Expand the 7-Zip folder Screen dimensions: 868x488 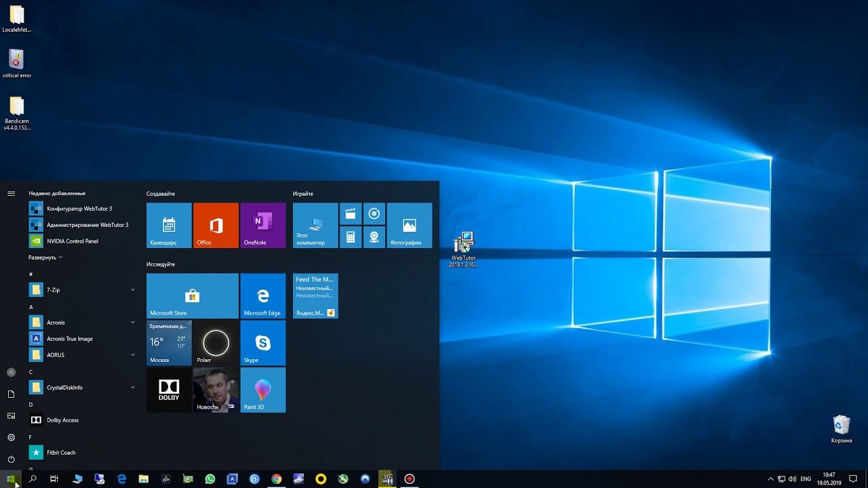tap(83, 290)
